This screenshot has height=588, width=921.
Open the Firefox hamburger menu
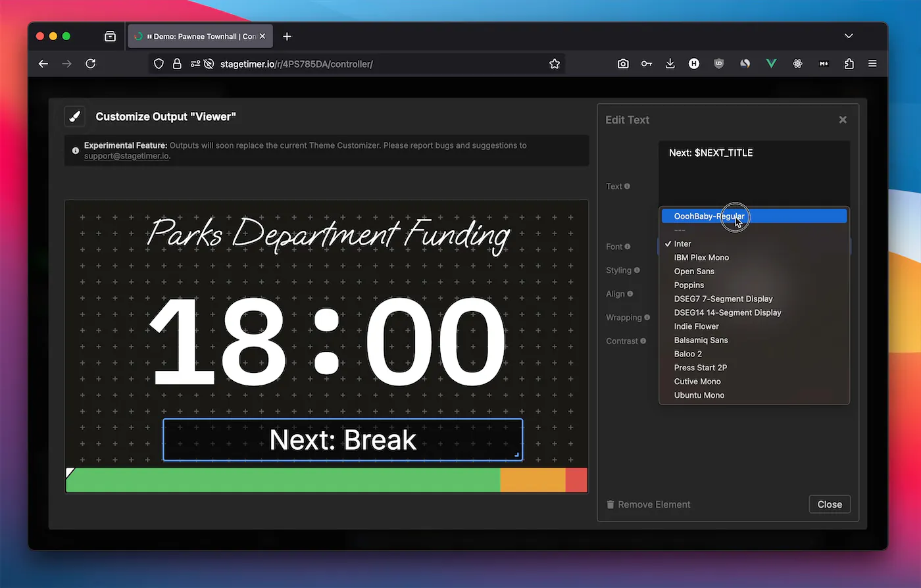pos(872,63)
